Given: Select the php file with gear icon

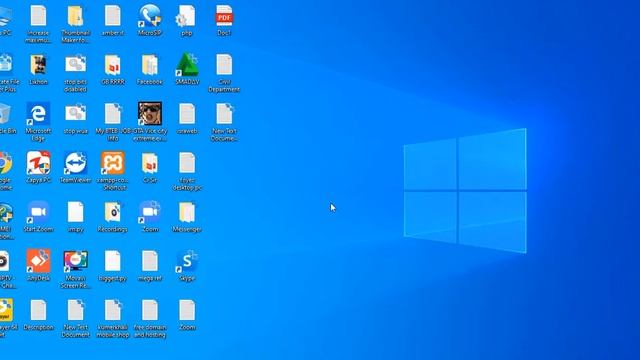Looking at the screenshot, I should (x=187, y=20).
